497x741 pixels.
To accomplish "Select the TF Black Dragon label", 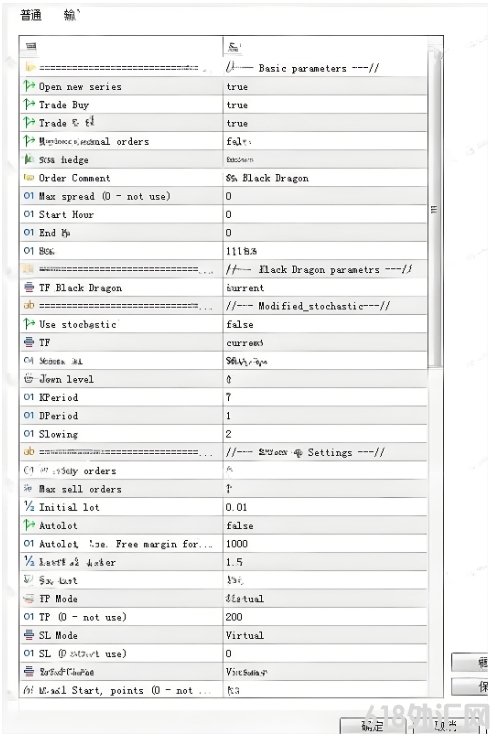I will tap(80, 288).
